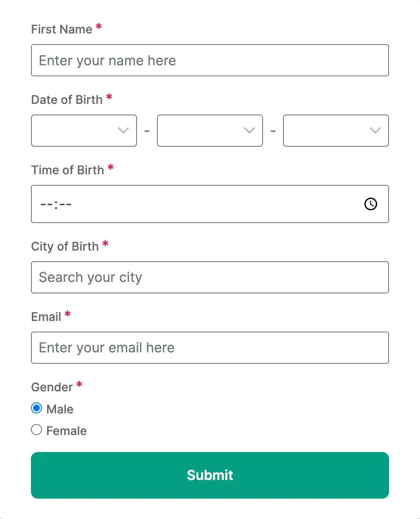Open the clock picker in Time of Birth

point(371,204)
